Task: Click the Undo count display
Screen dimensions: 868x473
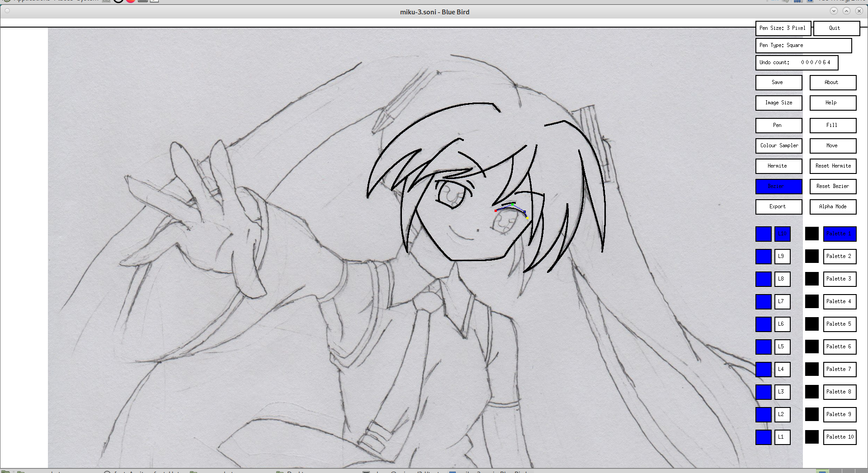Action: (797, 63)
